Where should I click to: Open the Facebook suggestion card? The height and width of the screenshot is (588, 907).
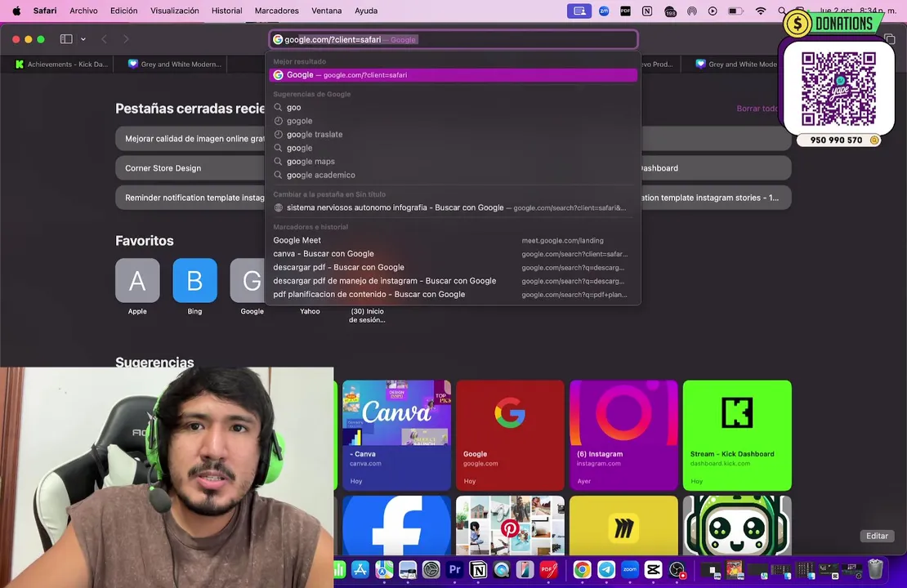pyautogui.click(x=396, y=525)
